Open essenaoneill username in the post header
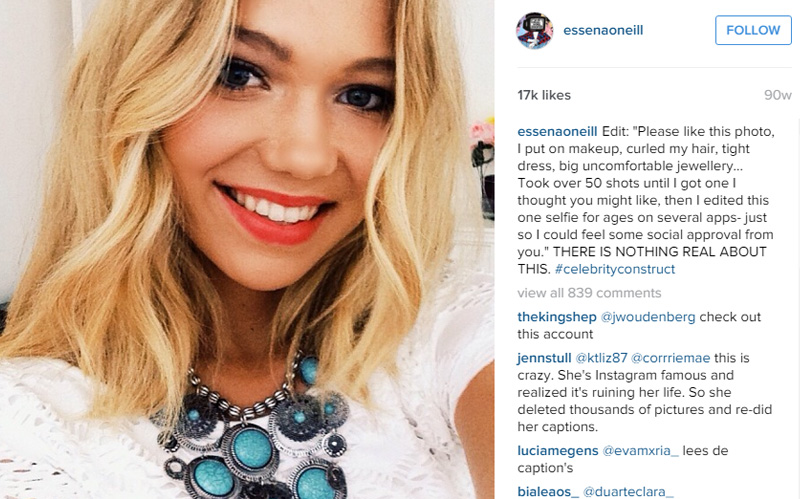Image resolution: width=800 pixels, height=499 pixels. click(603, 30)
